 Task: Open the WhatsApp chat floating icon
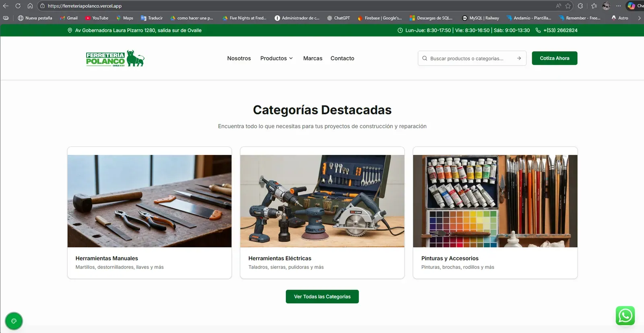[x=625, y=316]
